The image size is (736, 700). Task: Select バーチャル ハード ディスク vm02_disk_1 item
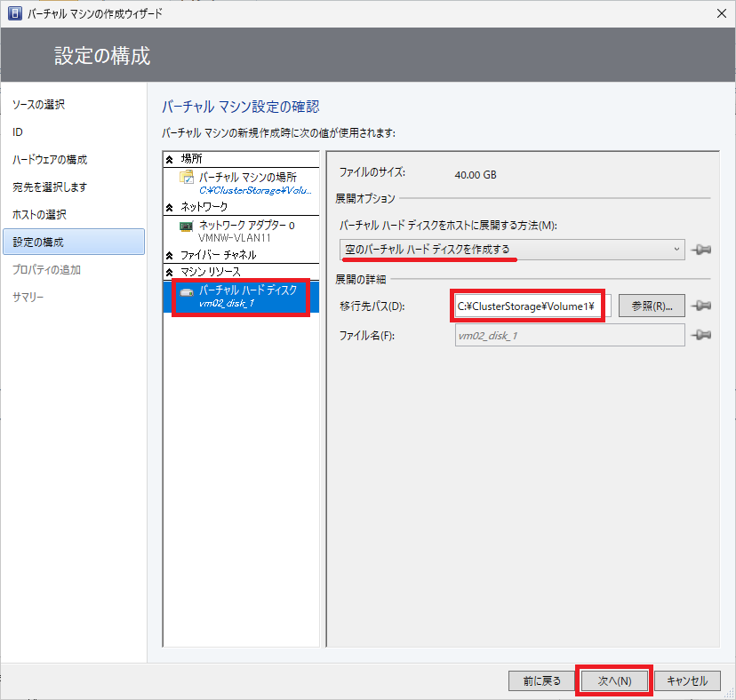pyautogui.click(x=241, y=297)
